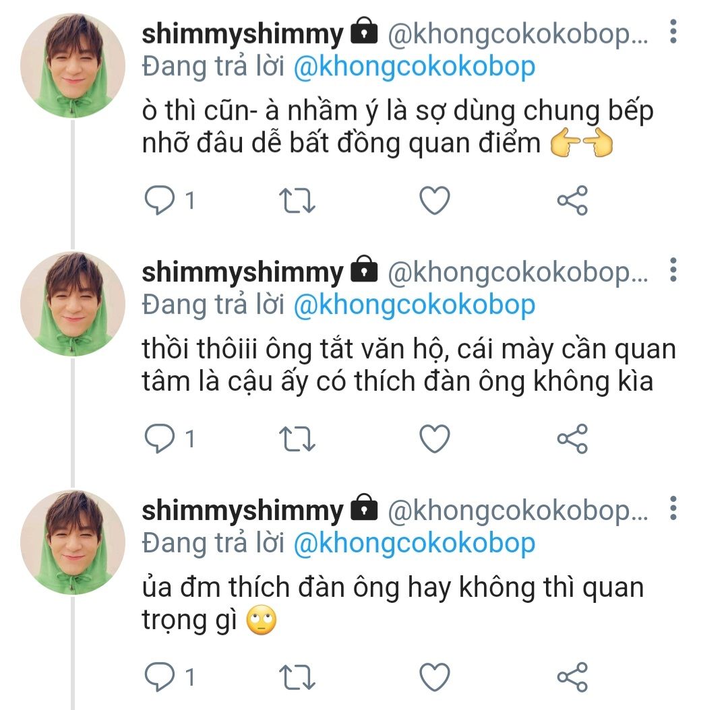Reply to the tweet mentioning ông tắt văn hộ
Image resolution: width=728 pixels, height=710 pixels.
[x=160, y=440]
